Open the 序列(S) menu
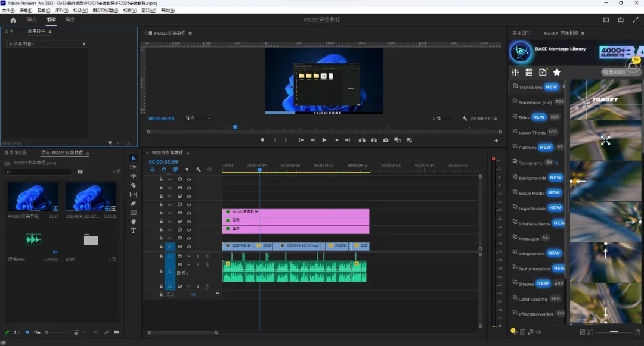Screen dimensions: 644x346 pyautogui.click(x=61, y=10)
